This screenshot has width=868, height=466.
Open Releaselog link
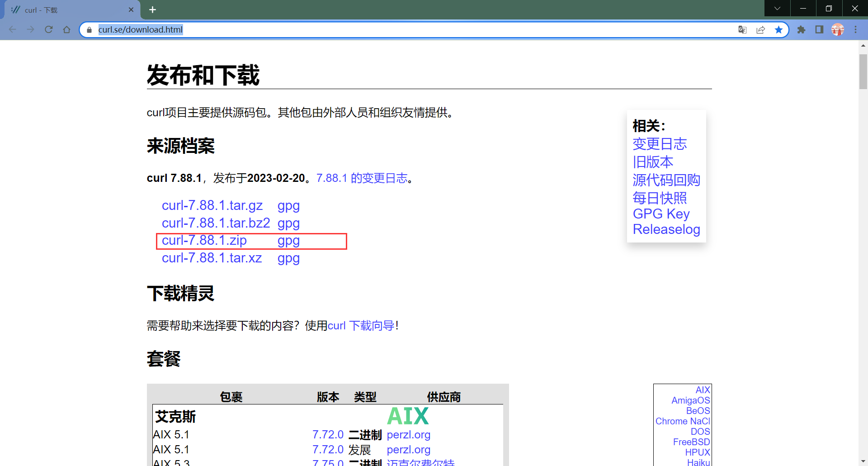[x=666, y=229]
